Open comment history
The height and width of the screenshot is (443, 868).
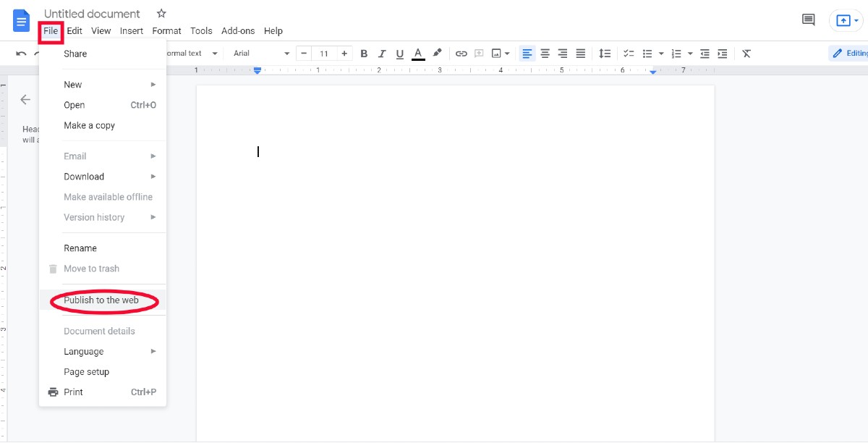pyautogui.click(x=808, y=20)
